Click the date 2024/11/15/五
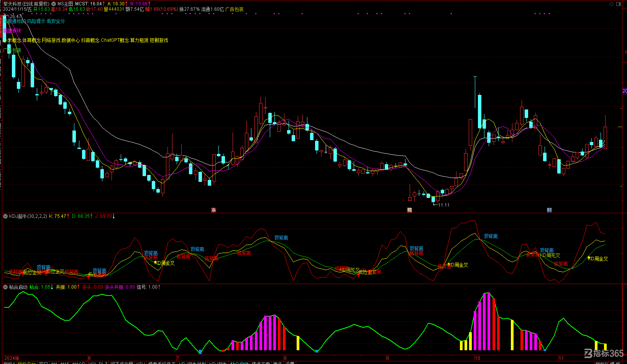The image size is (627, 364). pyautogui.click(x=18, y=9)
